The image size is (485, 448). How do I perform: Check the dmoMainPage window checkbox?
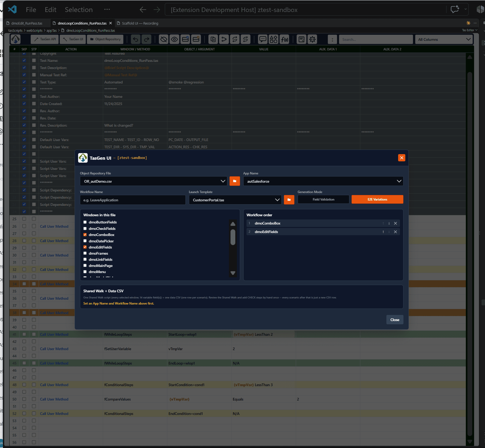(85, 265)
